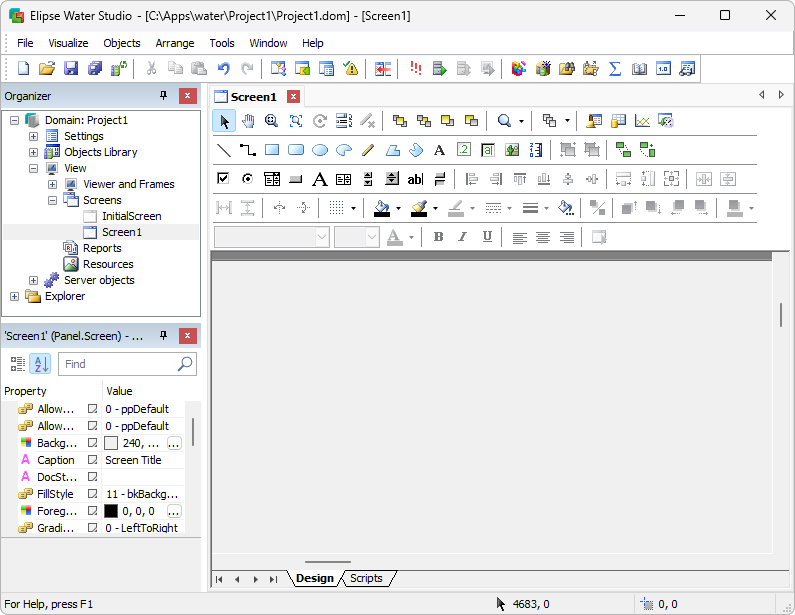Image resolution: width=795 pixels, height=615 pixels.
Task: Select Resources item in Organizer tree
Action: coord(108,264)
